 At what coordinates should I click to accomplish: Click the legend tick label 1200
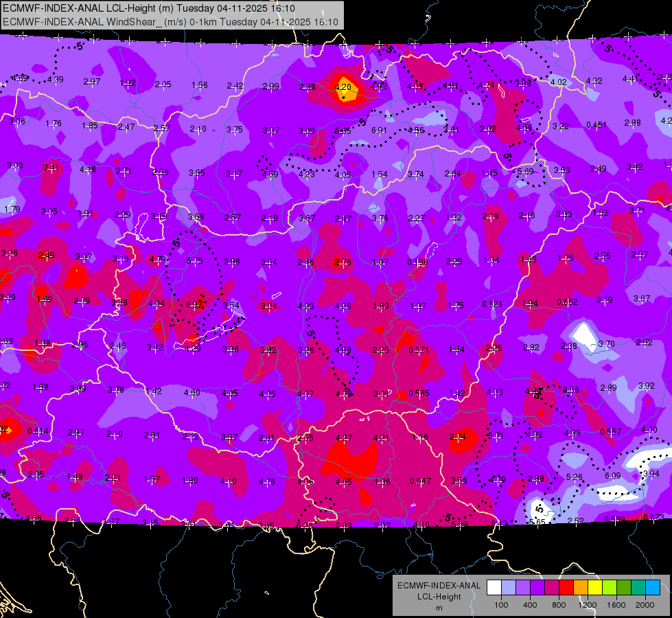click(x=587, y=605)
